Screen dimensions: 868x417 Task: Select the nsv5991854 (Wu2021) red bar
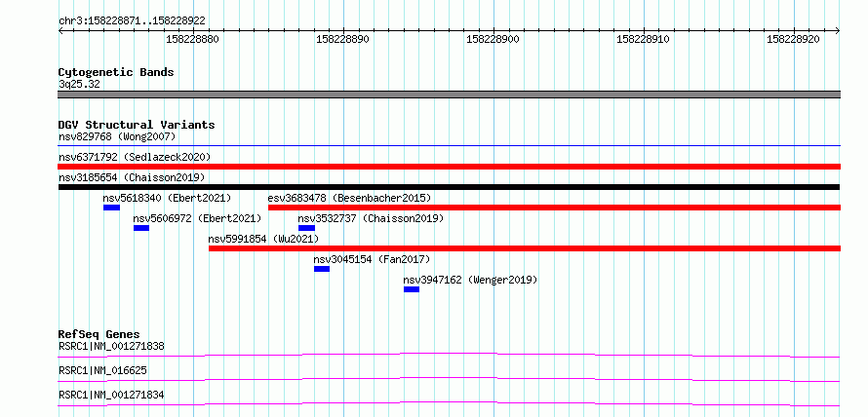[525, 248]
